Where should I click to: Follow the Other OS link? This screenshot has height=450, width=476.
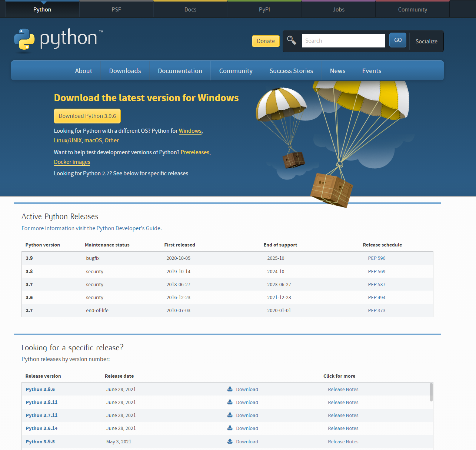click(111, 140)
